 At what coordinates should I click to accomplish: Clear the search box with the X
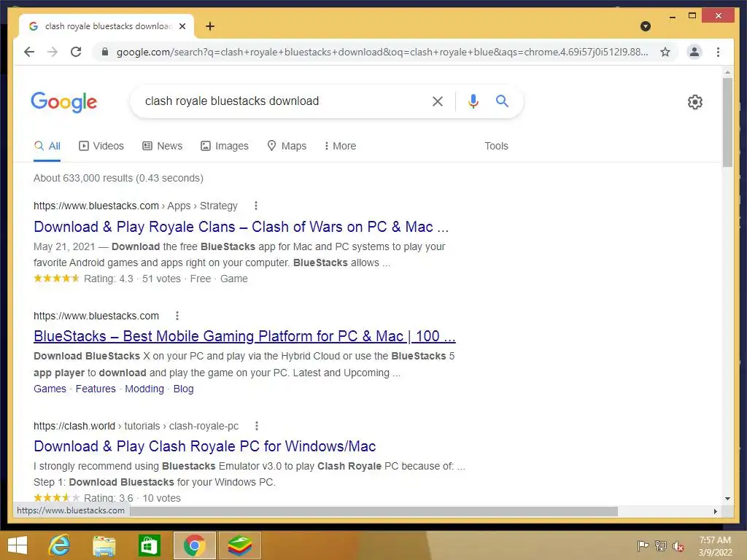point(438,101)
